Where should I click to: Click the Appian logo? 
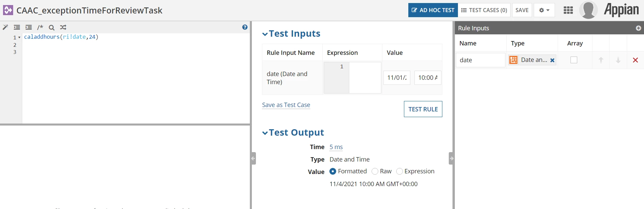point(621,10)
